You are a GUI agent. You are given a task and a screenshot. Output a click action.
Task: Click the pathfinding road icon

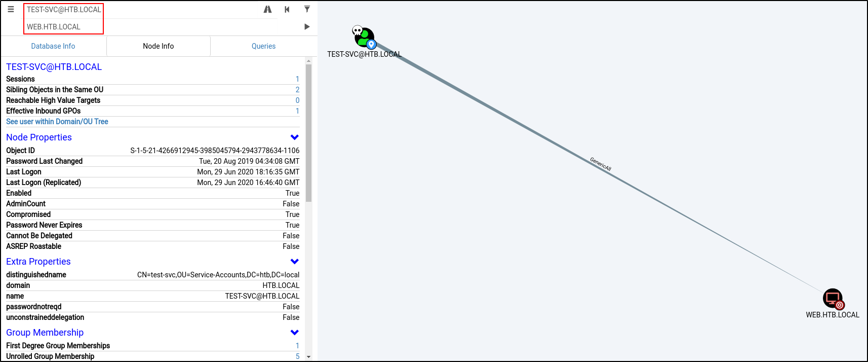267,10
